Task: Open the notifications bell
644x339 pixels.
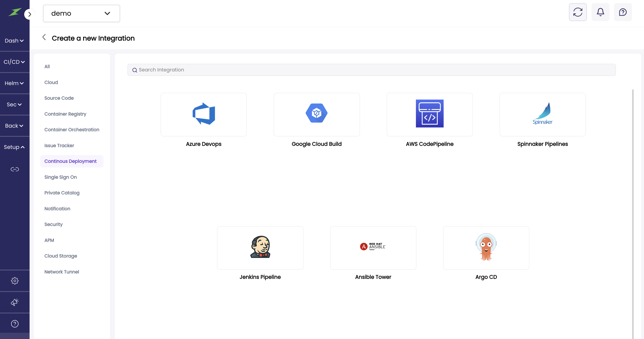Action: coord(600,12)
